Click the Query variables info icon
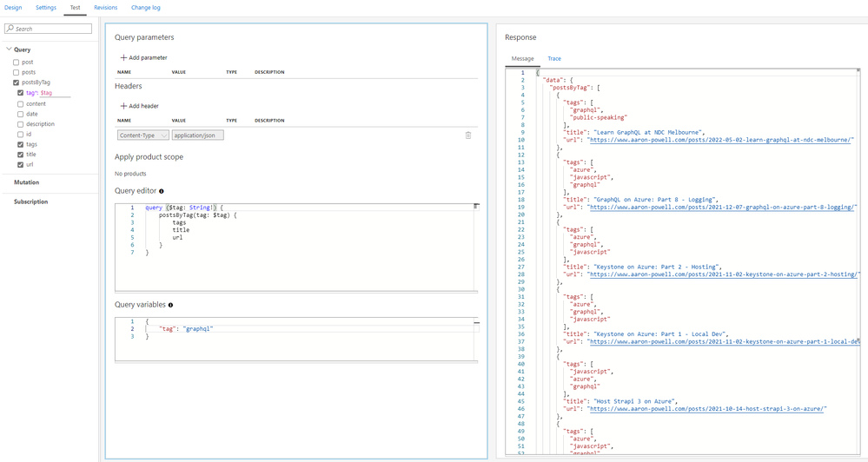Viewport: 868px width, 462px height. click(x=170, y=305)
